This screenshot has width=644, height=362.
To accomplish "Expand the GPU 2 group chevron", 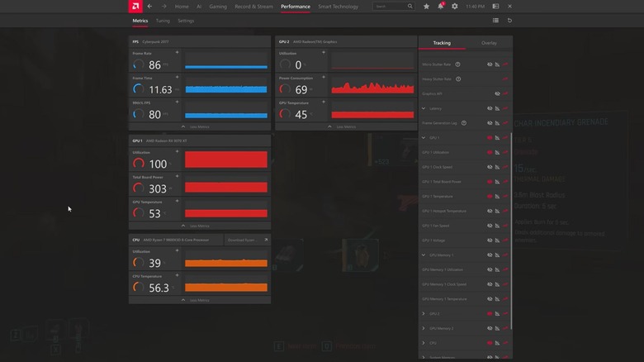I will click(x=424, y=313).
